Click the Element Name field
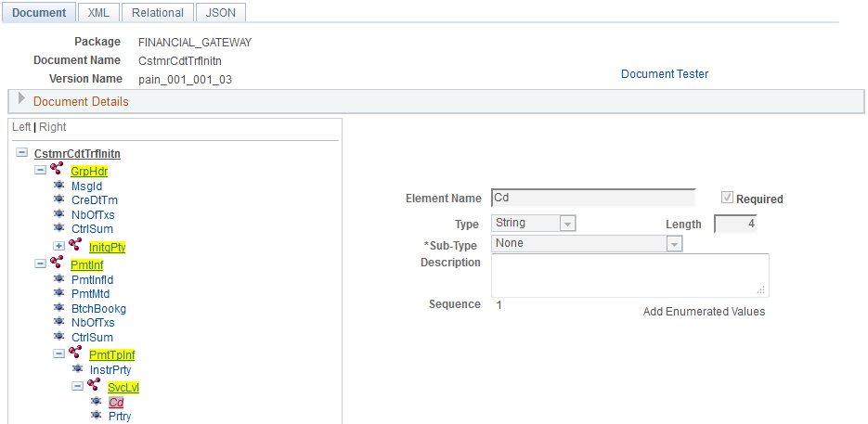The width and height of the screenshot is (868, 424). (x=593, y=199)
